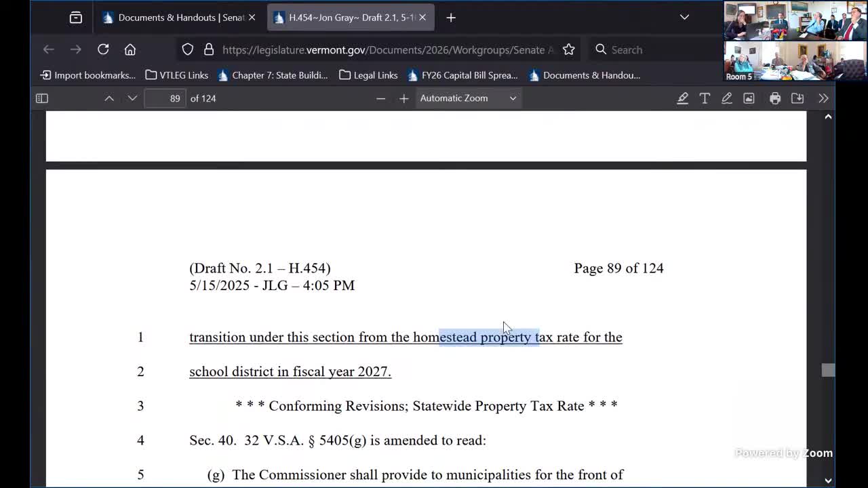Open Import bookmarks bookmark
868x488 pixels.
point(88,75)
